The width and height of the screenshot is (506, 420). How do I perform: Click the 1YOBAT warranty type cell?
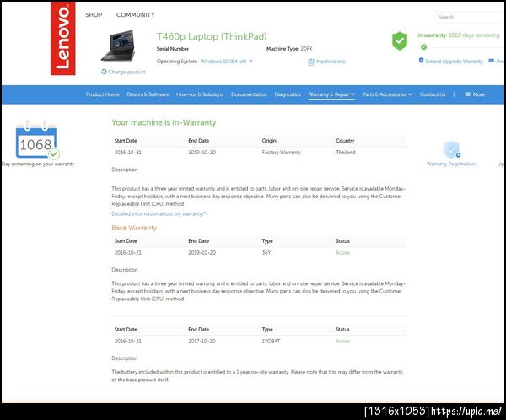tap(271, 342)
